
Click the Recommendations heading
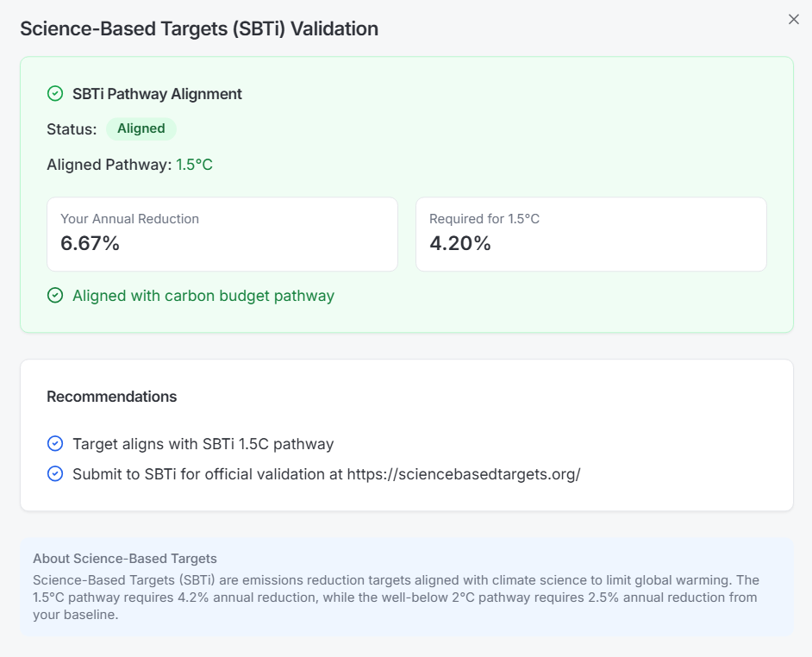click(112, 397)
